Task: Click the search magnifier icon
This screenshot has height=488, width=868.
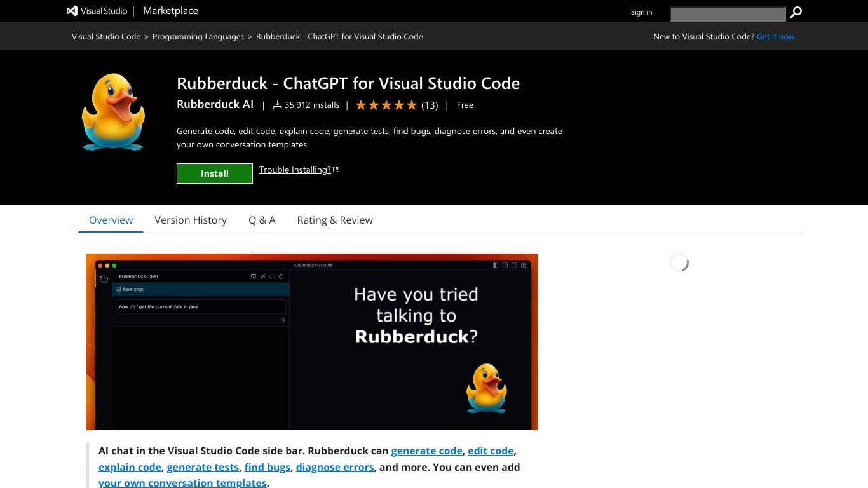Action: [796, 12]
